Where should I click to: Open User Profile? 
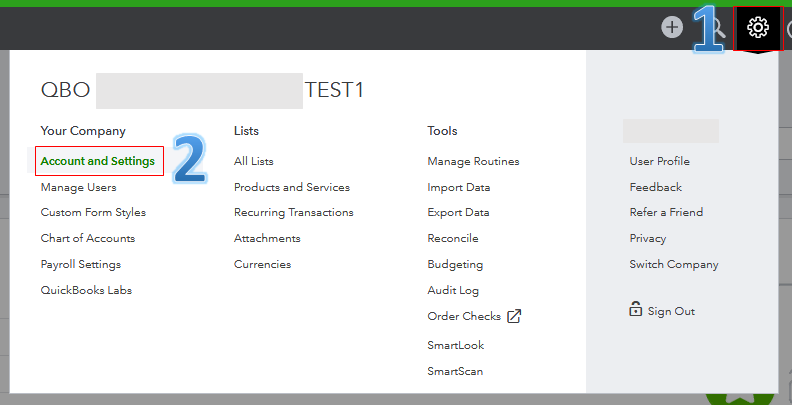[660, 161]
